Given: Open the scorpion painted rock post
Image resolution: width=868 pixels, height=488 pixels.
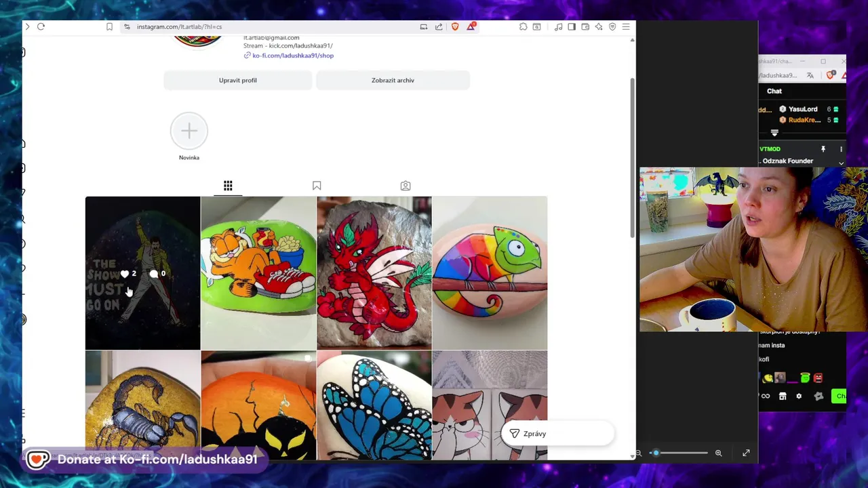Looking at the screenshot, I should pos(142,405).
